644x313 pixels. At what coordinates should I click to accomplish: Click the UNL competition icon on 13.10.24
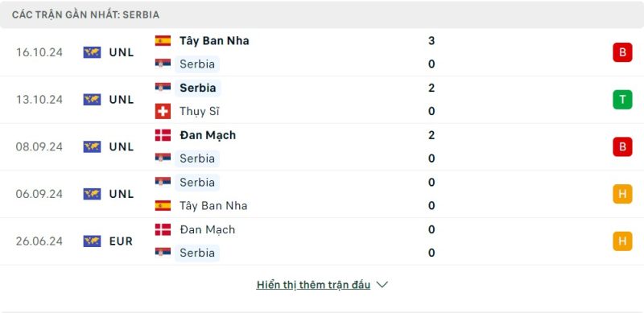92,100
